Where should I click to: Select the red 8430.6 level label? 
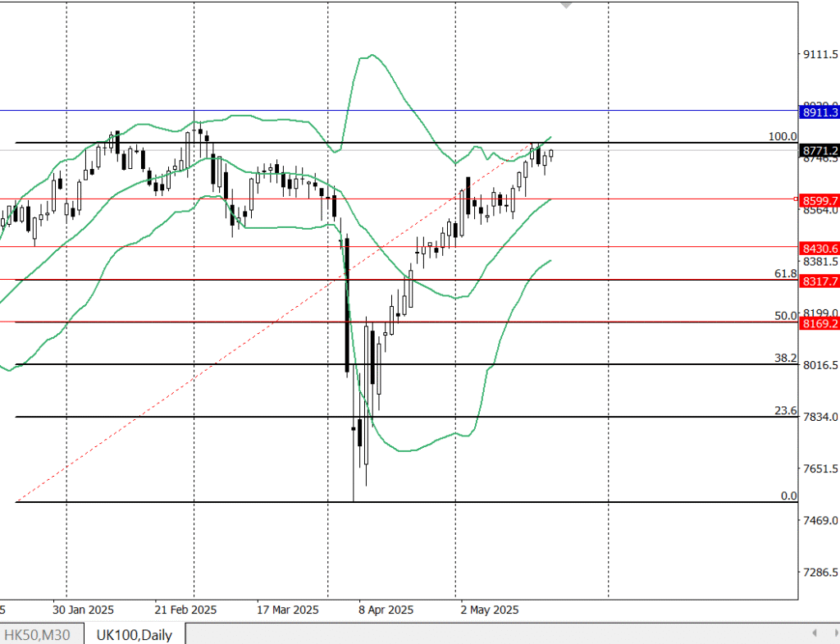point(819,248)
